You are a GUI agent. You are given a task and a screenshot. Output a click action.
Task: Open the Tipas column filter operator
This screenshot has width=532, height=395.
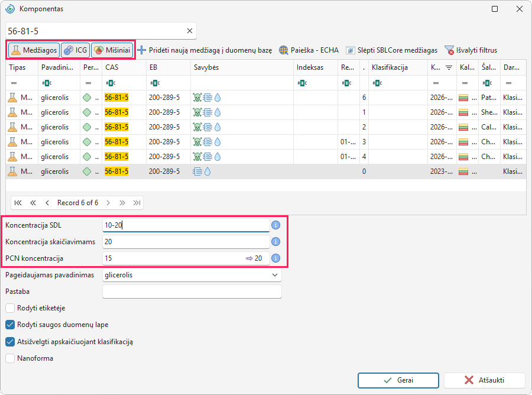[x=14, y=83]
